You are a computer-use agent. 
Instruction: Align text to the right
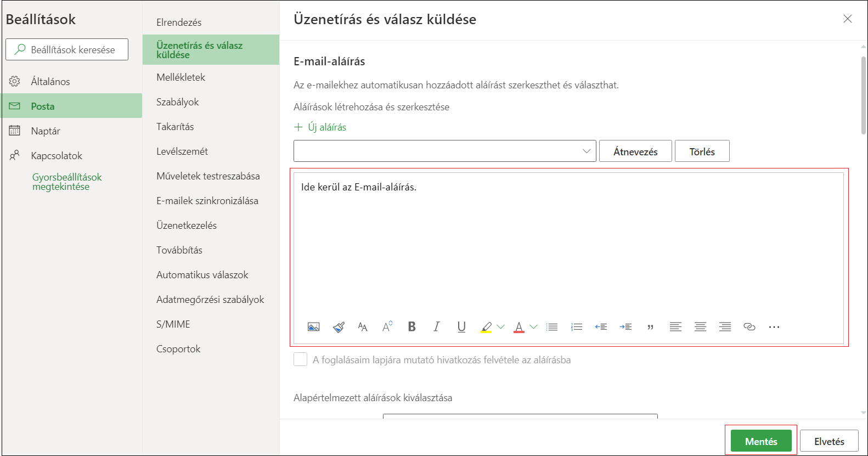(x=725, y=327)
